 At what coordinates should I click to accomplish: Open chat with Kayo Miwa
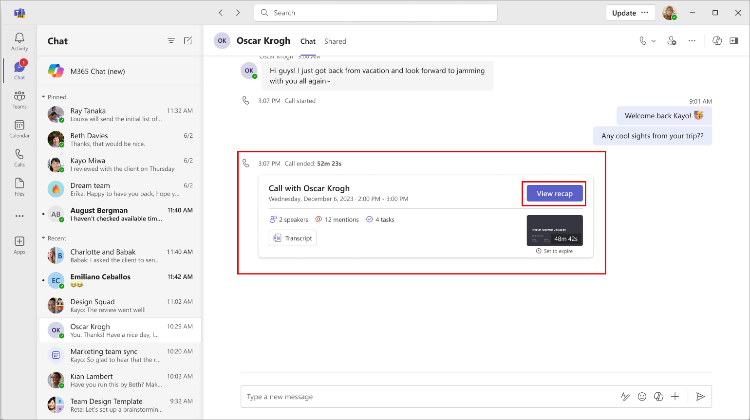pos(120,164)
